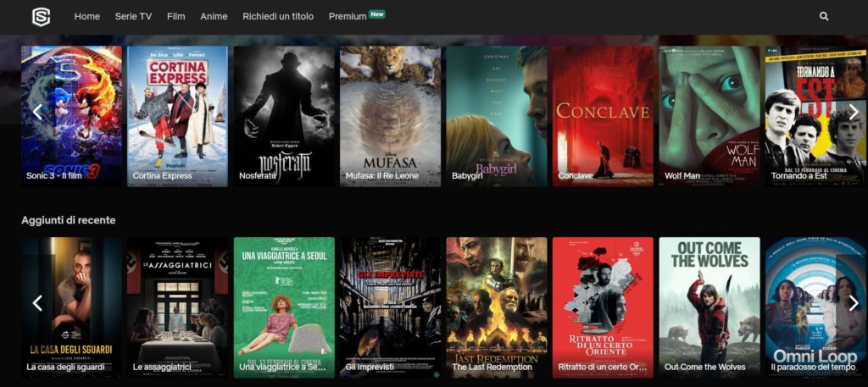Click the Aggiunti di recente heading

click(69, 220)
